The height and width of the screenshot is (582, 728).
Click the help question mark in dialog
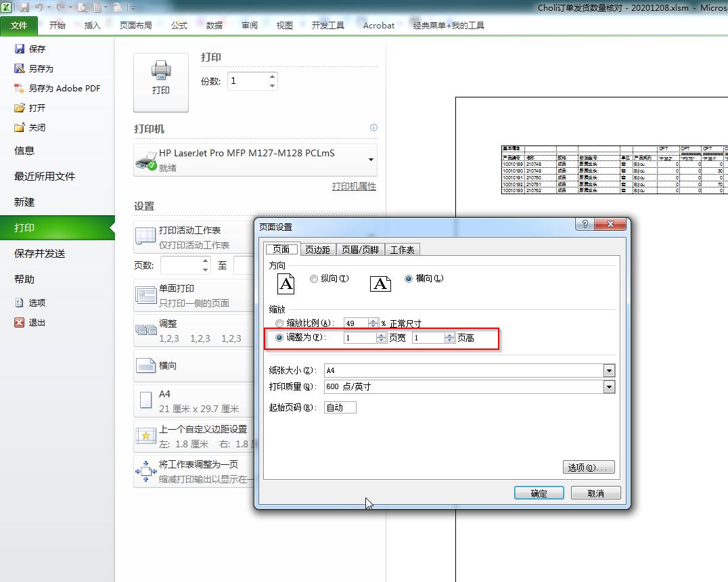[x=585, y=225]
